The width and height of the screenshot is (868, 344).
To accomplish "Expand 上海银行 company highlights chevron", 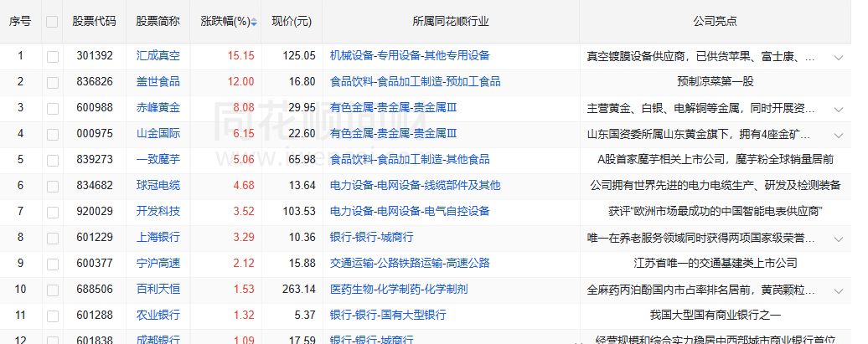I will [839, 239].
